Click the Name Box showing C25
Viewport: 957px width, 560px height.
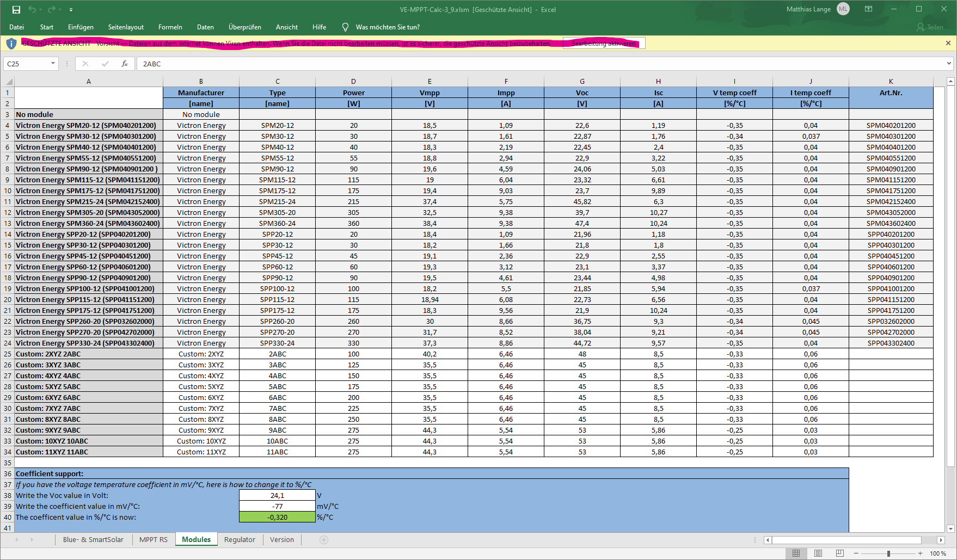[26, 64]
